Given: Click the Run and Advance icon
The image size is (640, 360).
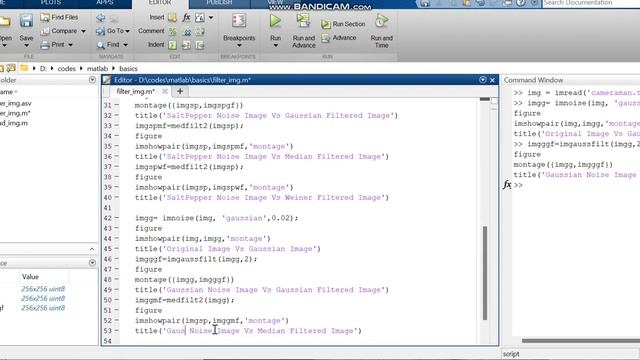Looking at the screenshot, I should coord(303,21).
